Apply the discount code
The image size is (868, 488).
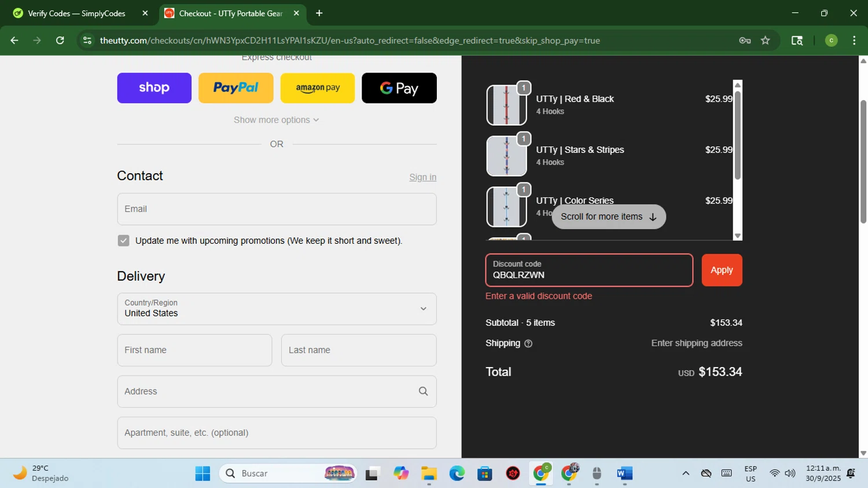coord(722,270)
